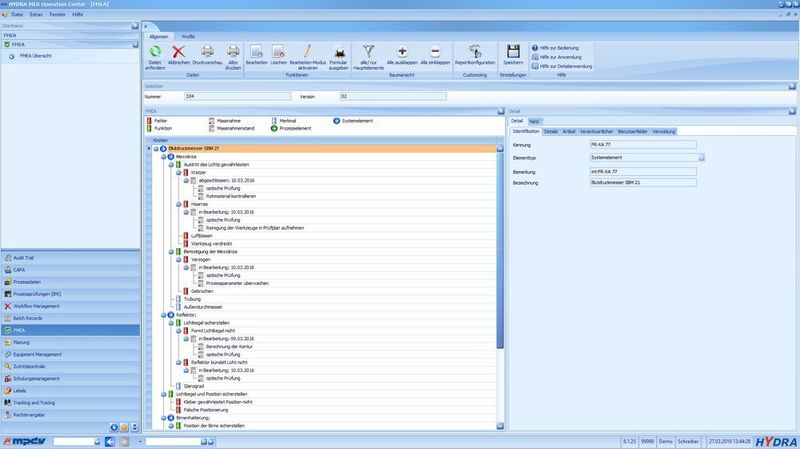Click Alle ausklappen plus icon
The image size is (800, 449).
click(402, 52)
